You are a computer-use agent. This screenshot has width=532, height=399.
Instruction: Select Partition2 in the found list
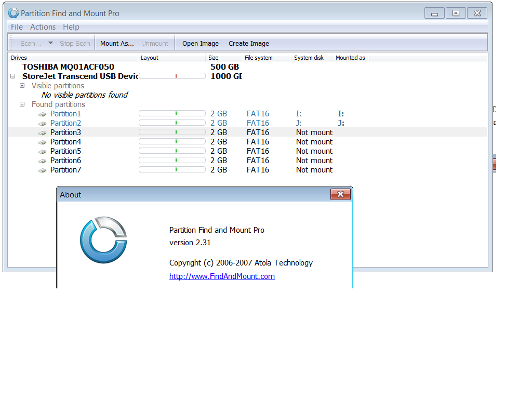pyautogui.click(x=65, y=123)
